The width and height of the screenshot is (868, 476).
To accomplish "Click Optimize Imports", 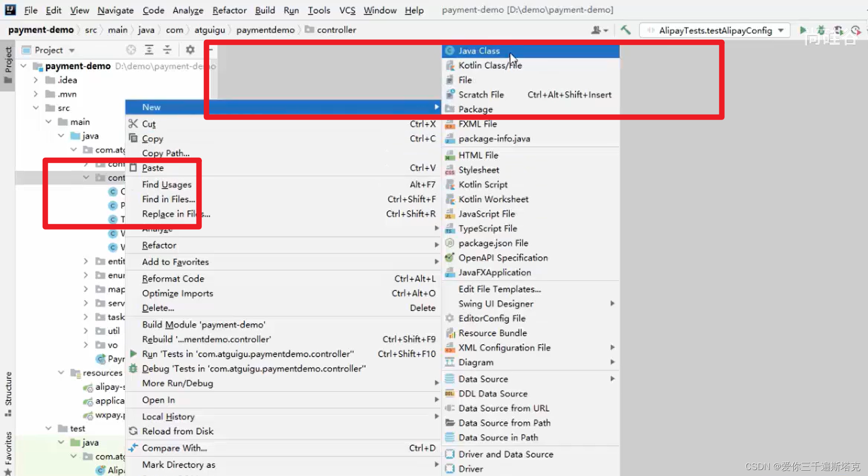I will (x=283, y=294).
